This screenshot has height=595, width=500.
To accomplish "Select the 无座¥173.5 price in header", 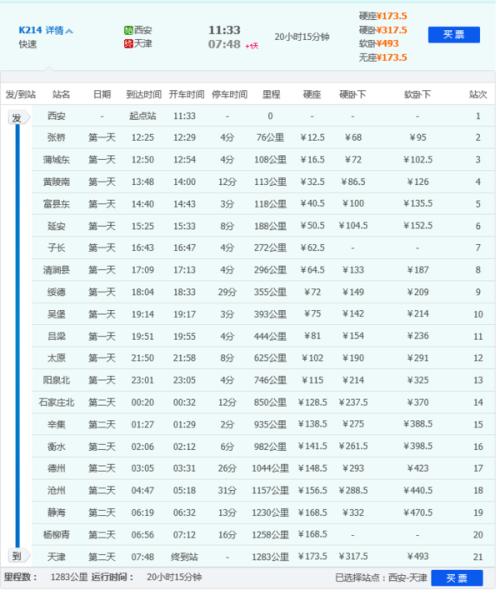I will point(383,57).
